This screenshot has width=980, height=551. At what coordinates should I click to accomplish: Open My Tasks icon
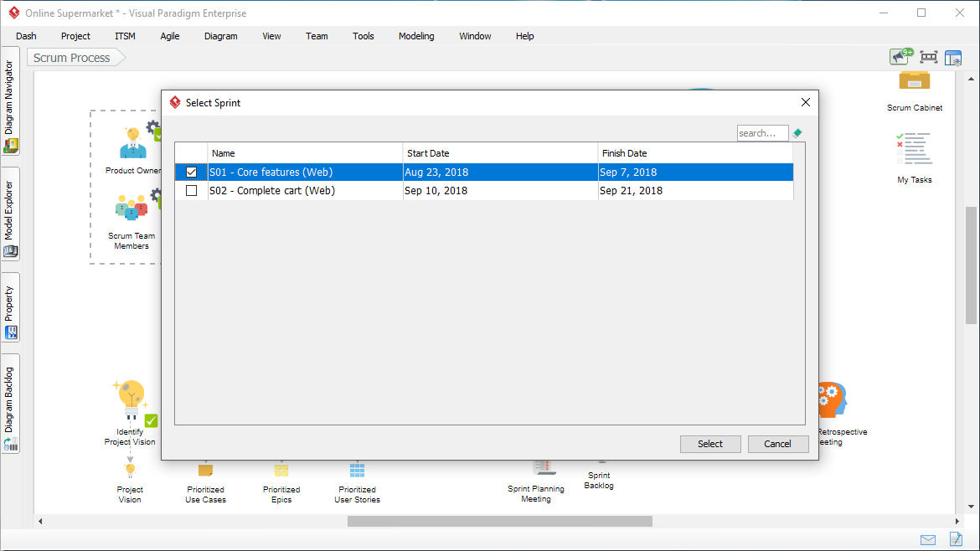tap(915, 149)
